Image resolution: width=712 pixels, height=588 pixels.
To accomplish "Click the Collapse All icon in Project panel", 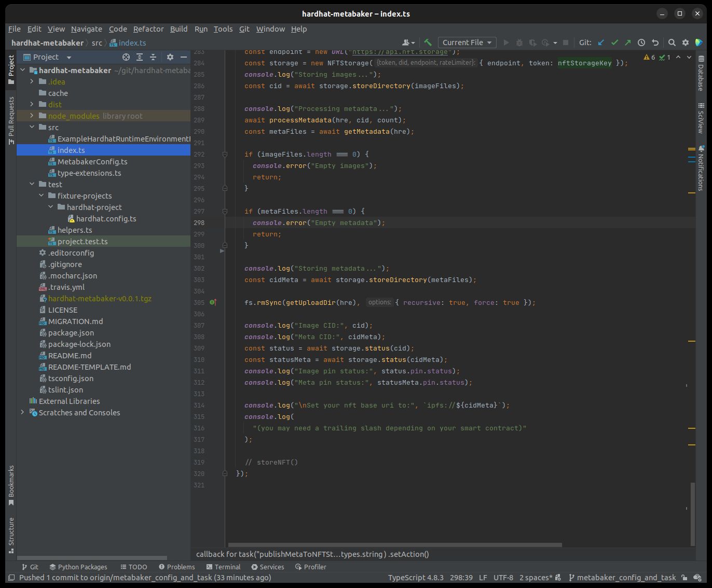I will point(153,57).
